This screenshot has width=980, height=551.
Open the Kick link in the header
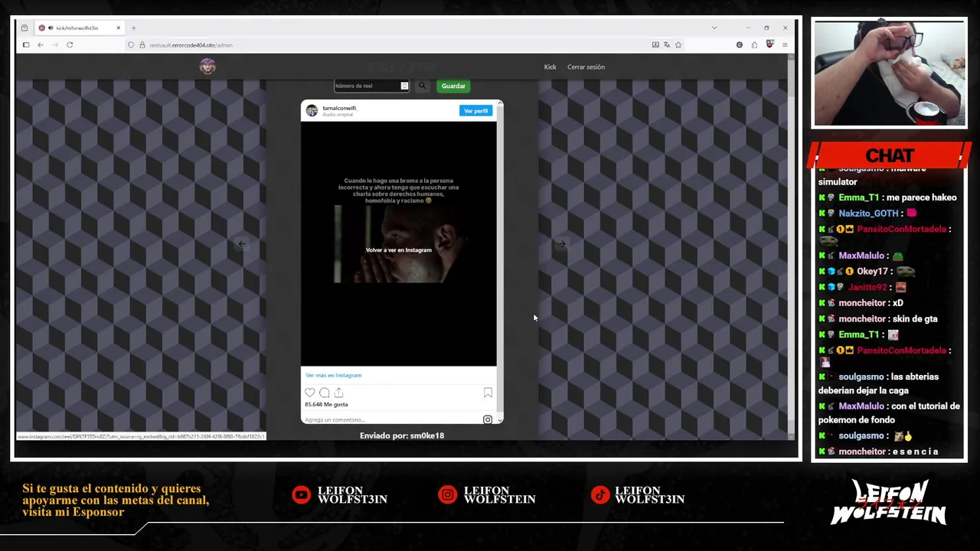point(550,67)
